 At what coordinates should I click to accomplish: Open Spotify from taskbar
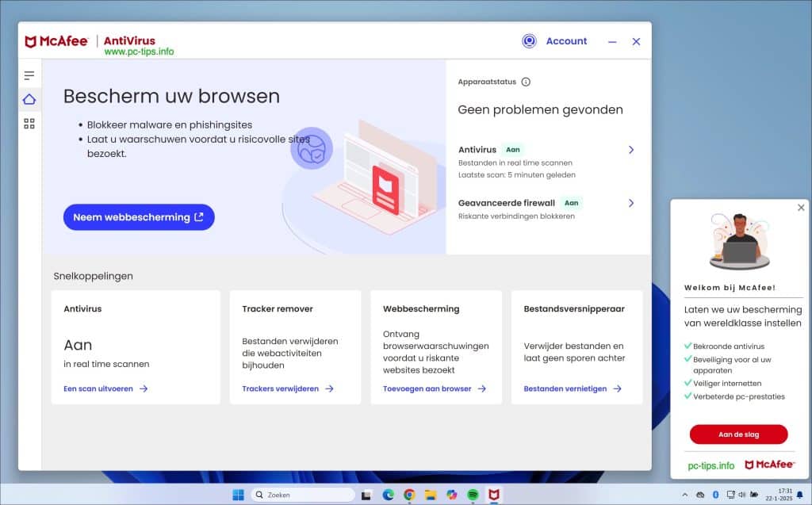(x=473, y=495)
